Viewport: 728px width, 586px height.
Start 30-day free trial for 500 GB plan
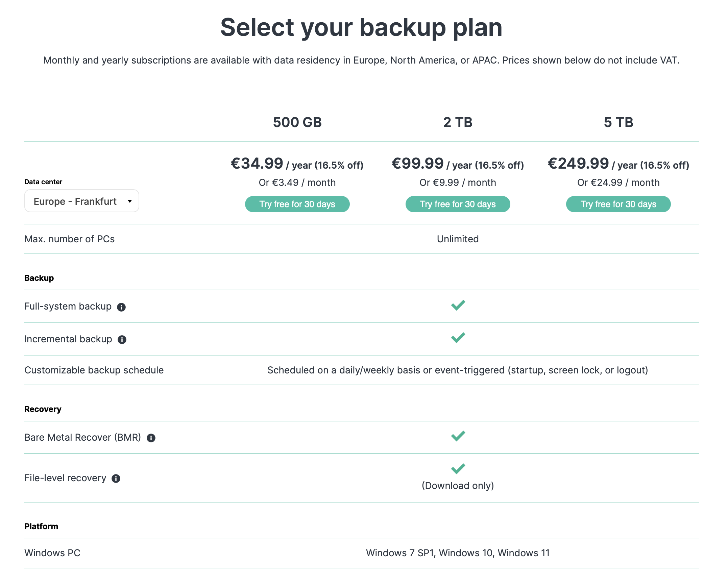point(297,204)
